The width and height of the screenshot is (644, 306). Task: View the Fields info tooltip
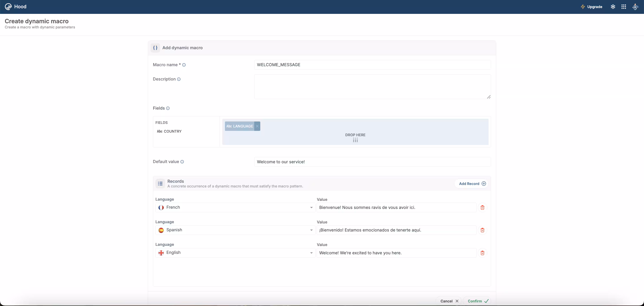(168, 108)
